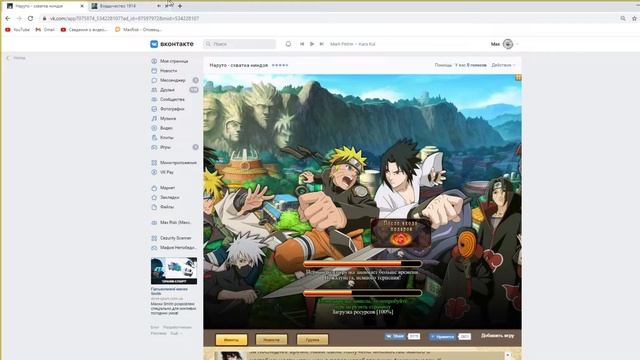Click the Друзья counter badge
640x360 pixels.
click(194, 90)
